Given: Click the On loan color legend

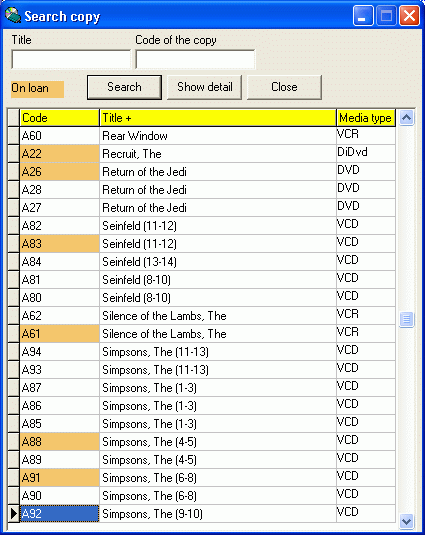Looking at the screenshot, I should coord(37,89).
